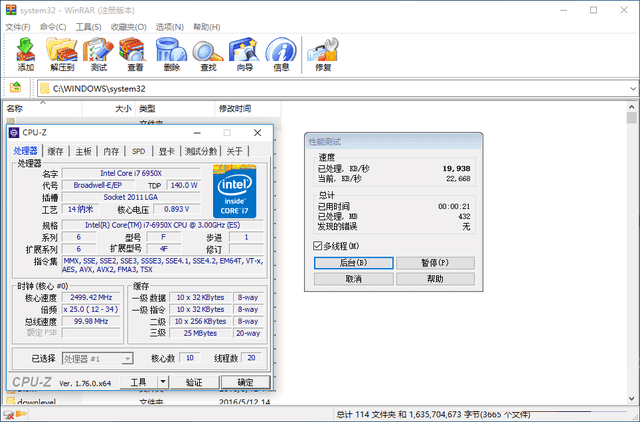Open the 处理器 #1 selection combo box
Viewport: 640px width, 422px height.
click(97, 359)
